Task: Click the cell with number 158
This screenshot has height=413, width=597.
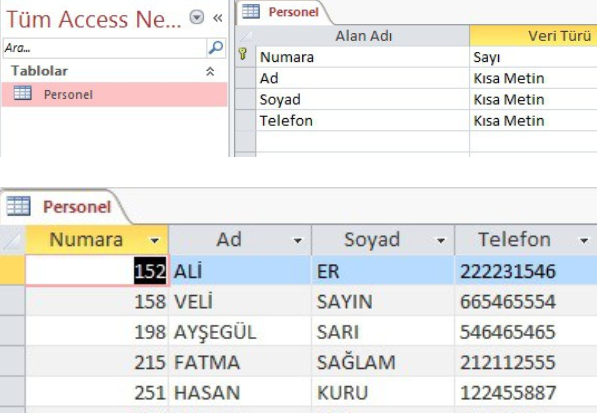Action: pyautogui.click(x=97, y=301)
